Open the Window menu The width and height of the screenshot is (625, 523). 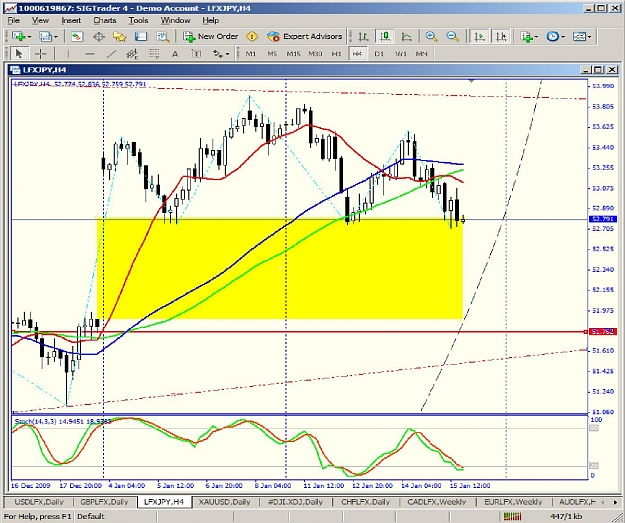pos(175,20)
